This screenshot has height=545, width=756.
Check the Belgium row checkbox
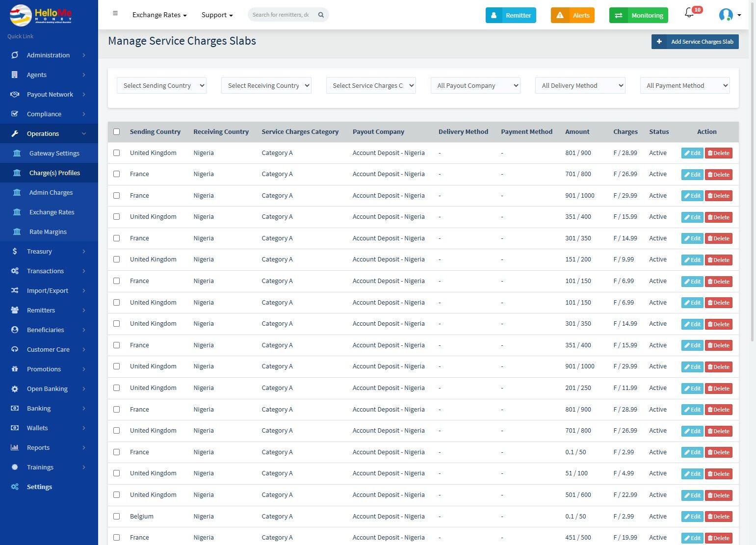click(116, 516)
